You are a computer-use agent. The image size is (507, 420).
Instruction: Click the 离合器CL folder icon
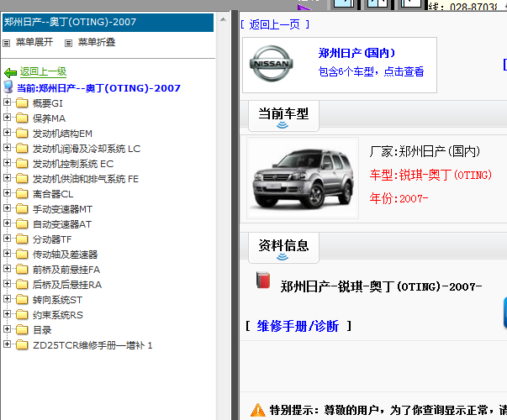pos(22,194)
